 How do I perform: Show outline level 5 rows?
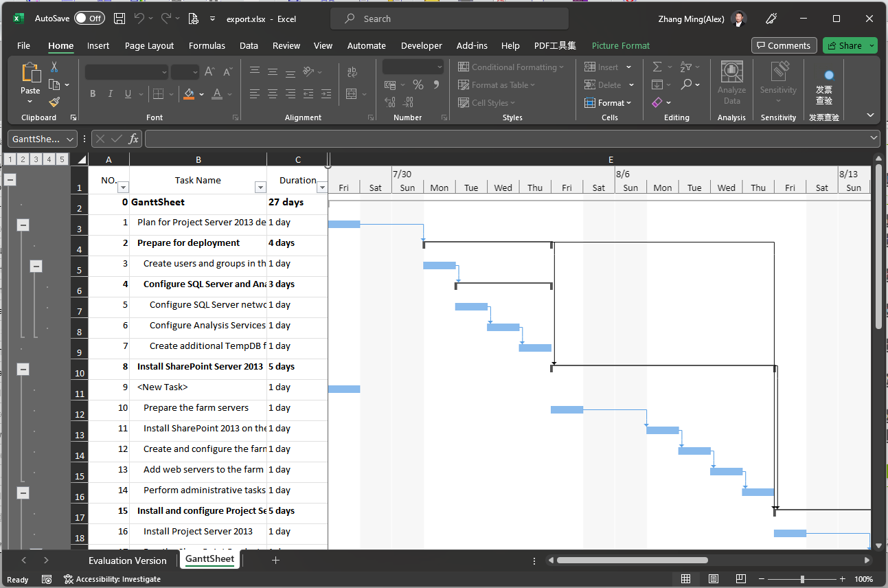click(x=62, y=159)
